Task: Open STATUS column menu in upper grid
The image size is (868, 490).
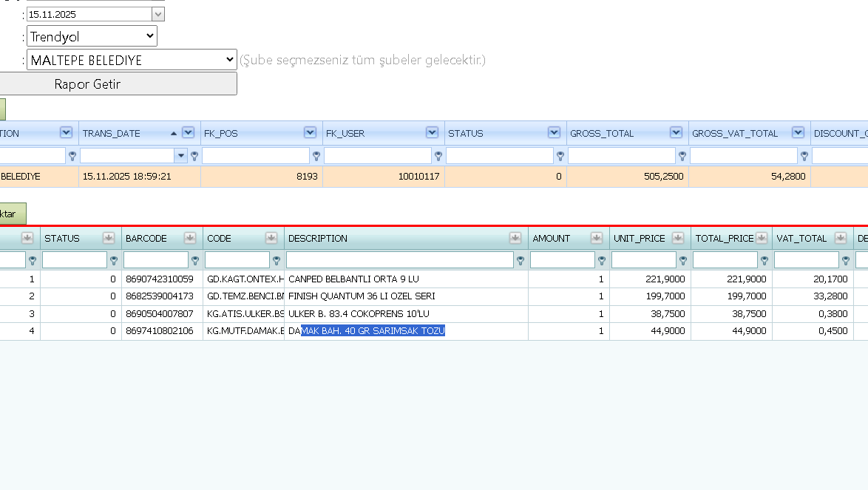Action: (x=554, y=133)
